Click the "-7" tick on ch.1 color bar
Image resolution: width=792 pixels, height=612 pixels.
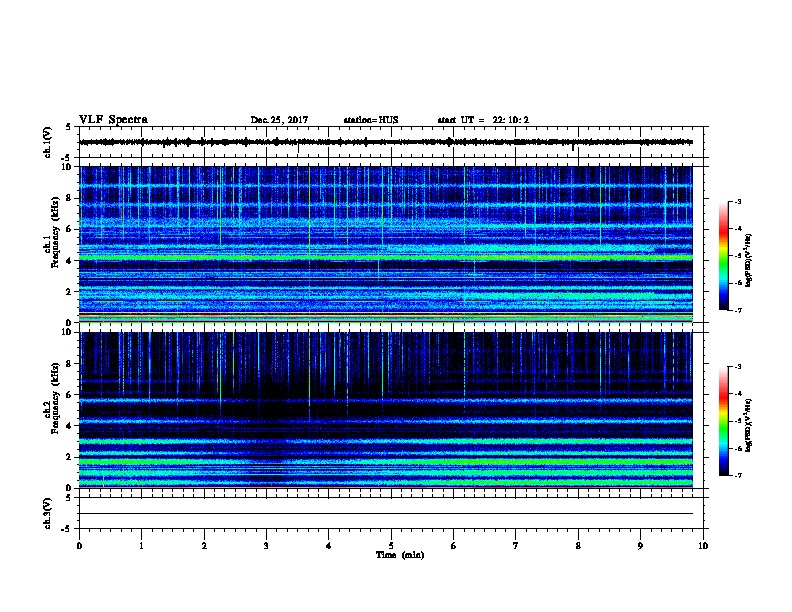(x=738, y=310)
